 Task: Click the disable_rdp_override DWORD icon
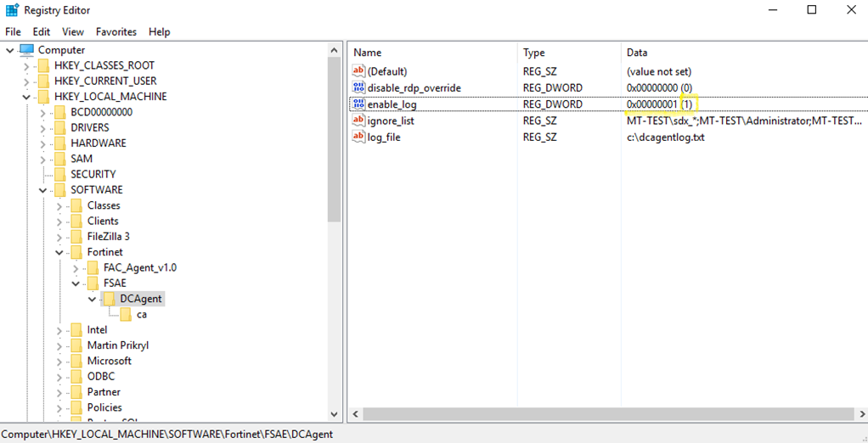click(x=358, y=88)
